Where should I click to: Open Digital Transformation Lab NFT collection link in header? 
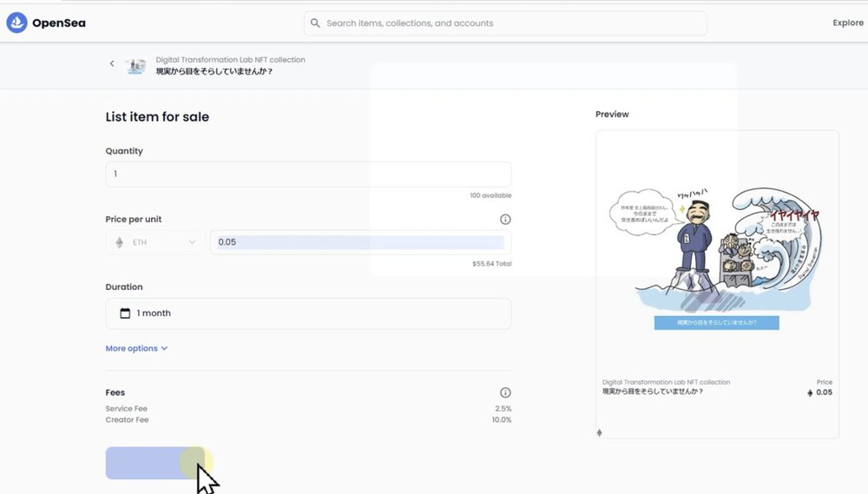tap(230, 60)
